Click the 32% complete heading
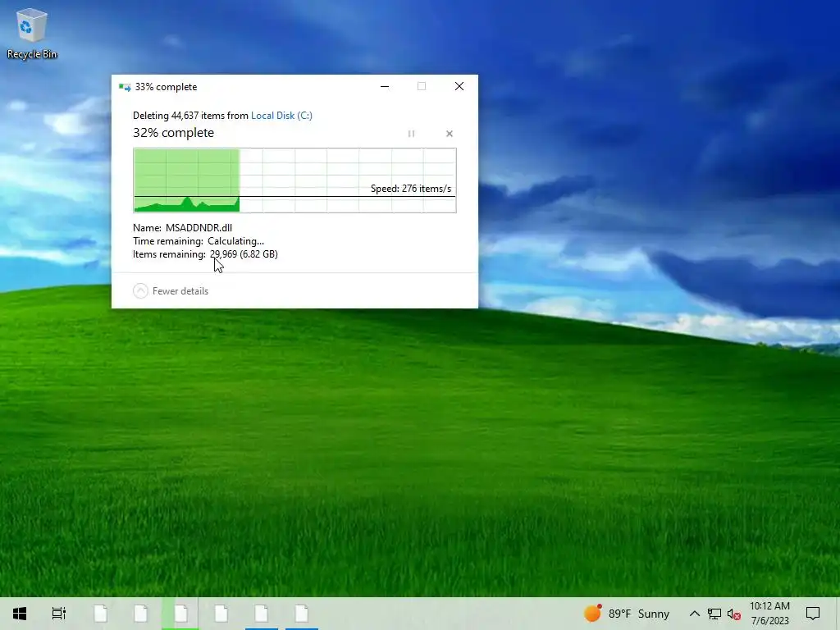Viewport: 840px width, 630px height. [x=174, y=133]
